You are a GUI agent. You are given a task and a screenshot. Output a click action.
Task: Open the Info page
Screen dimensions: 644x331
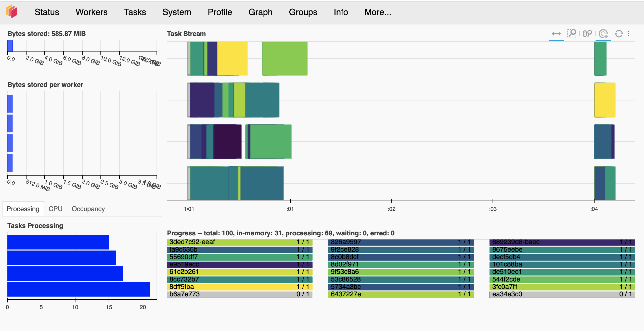click(341, 12)
